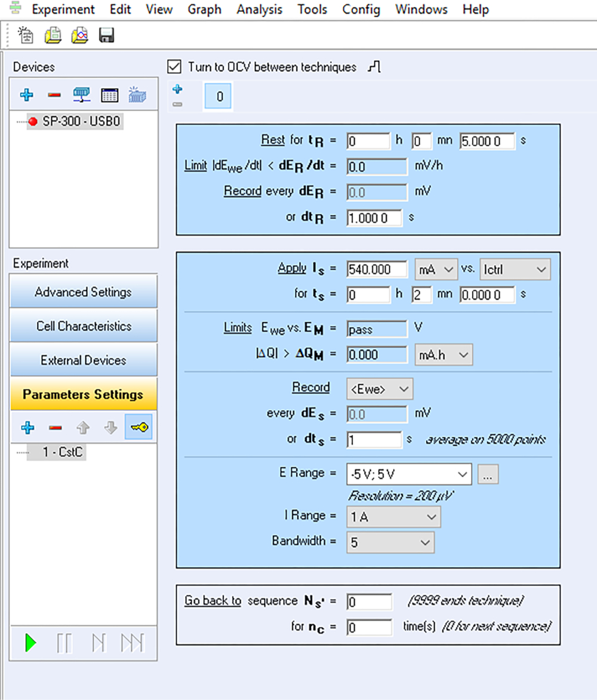This screenshot has height=700, width=597.
Task: Open the Config menu
Action: 361,10
